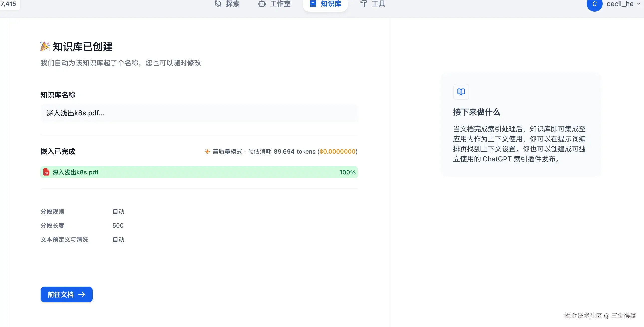This screenshot has width=644, height=327.
Task: Click the Knowledge base book icon
Action: click(x=313, y=4)
